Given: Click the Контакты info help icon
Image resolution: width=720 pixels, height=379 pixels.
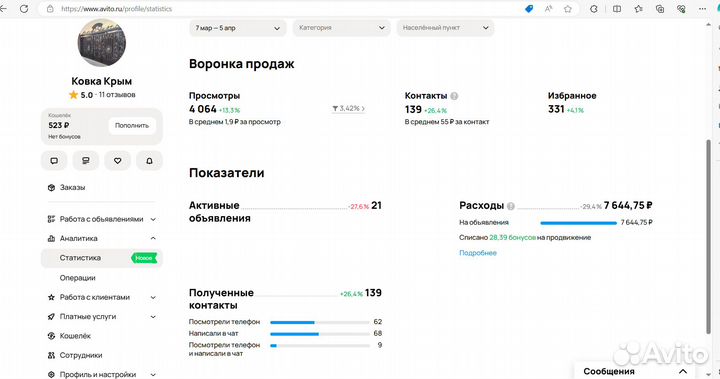Looking at the screenshot, I should [454, 96].
